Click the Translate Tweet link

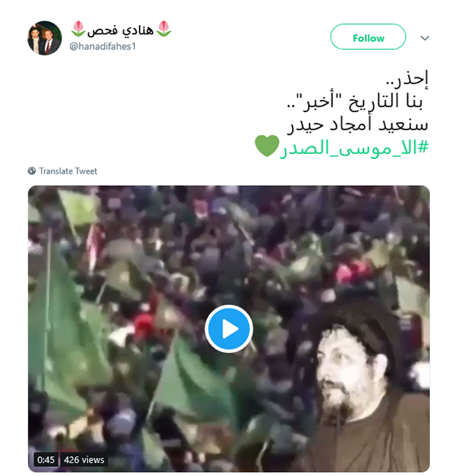coord(68,171)
